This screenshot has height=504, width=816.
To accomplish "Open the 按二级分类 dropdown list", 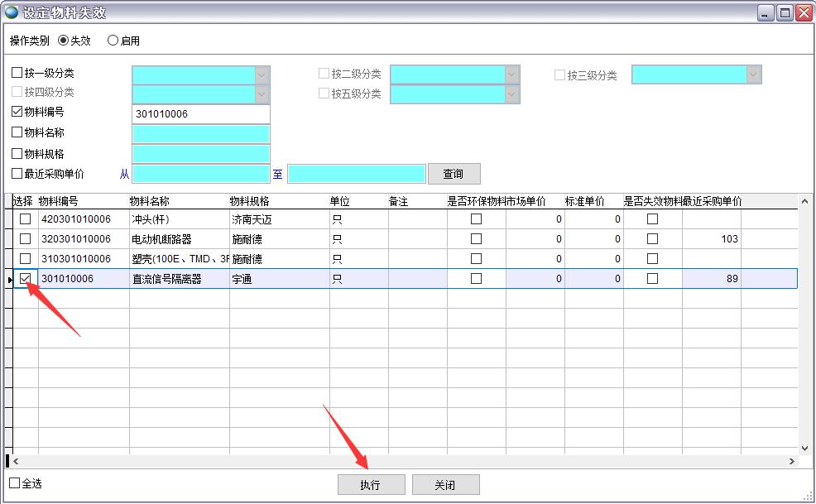I will pyautogui.click(x=511, y=74).
